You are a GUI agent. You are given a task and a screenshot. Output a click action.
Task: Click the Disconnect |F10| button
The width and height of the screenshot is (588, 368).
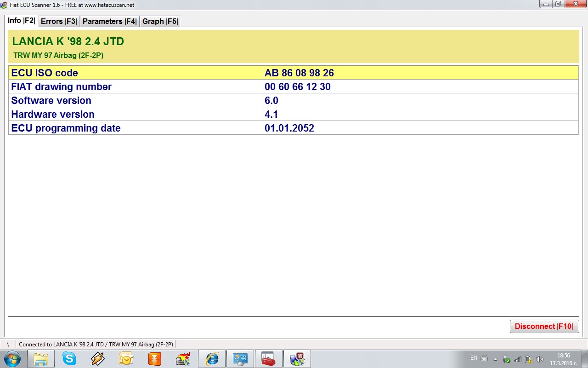tap(544, 326)
